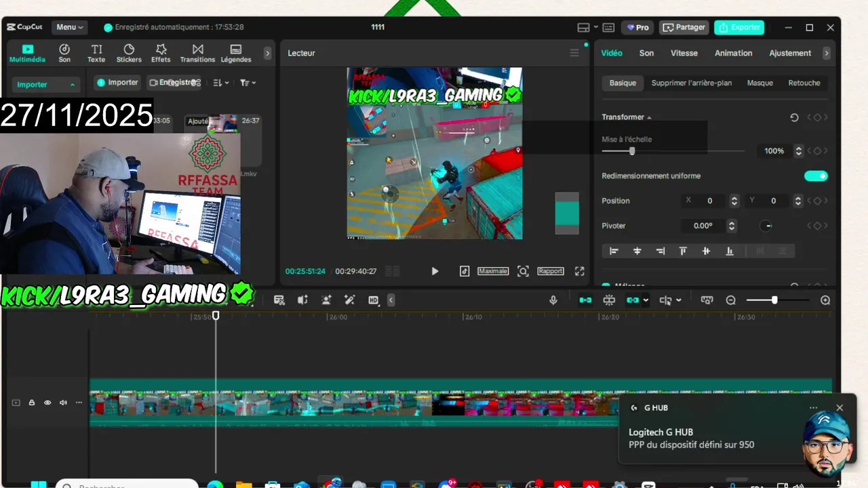The image size is (868, 488).
Task: Open the Légendes captions panel
Action: pyautogui.click(x=236, y=54)
